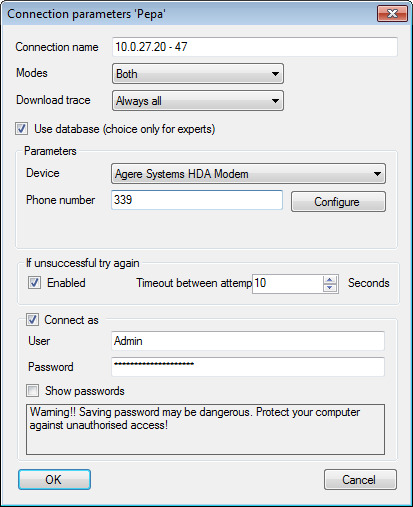Toggle the Connect as checkbox
Viewport: 413px width, 507px height.
[33, 320]
